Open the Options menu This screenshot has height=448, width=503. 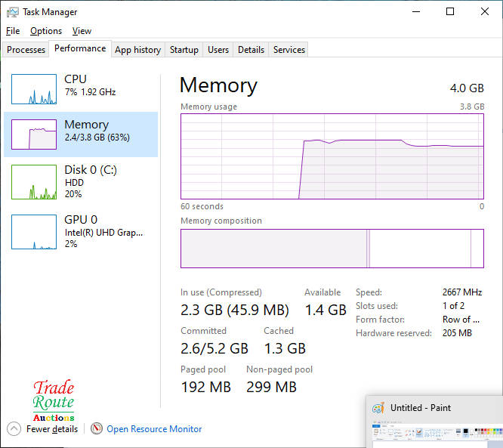(x=46, y=31)
